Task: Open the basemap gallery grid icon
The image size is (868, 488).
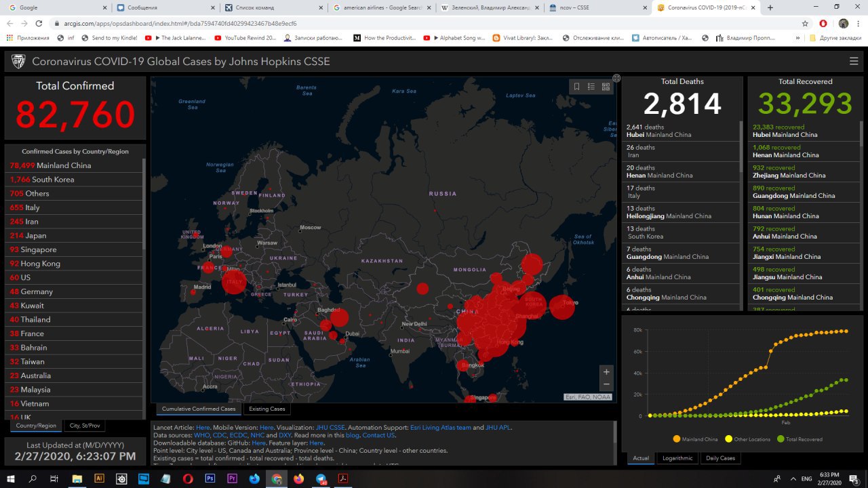Action: coord(606,87)
